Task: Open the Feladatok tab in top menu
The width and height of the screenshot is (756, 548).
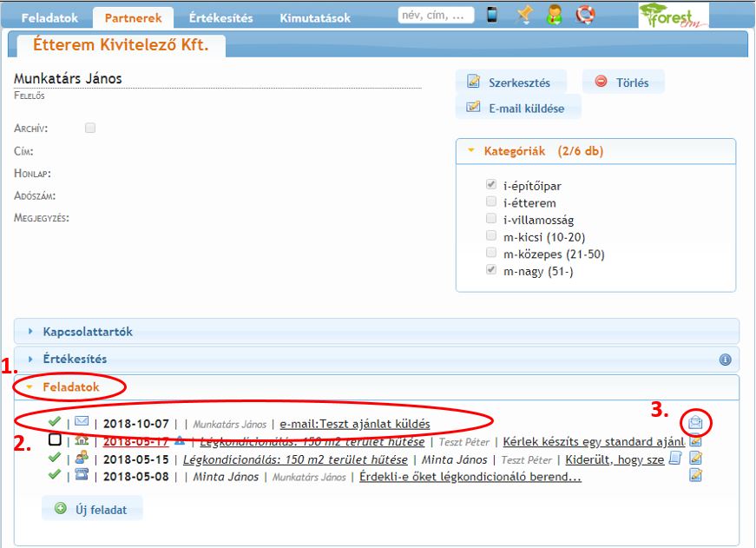Action: pyautogui.click(x=49, y=17)
